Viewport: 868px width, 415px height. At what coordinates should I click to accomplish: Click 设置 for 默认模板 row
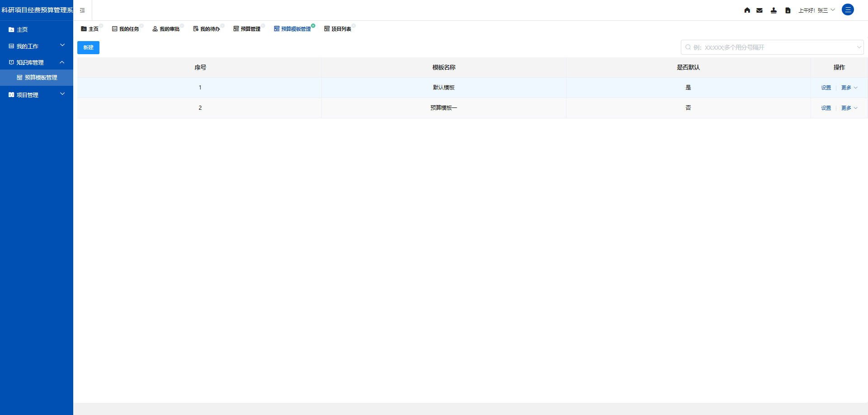826,88
